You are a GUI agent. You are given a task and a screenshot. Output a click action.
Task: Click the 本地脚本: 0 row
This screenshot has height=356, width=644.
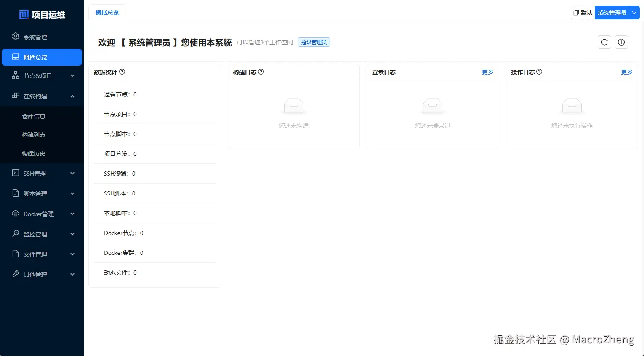click(x=155, y=213)
